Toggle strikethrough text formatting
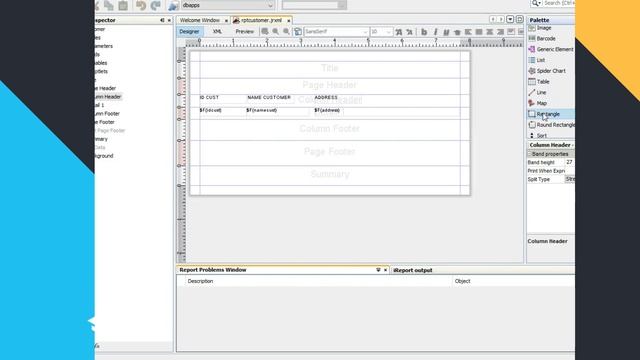This screenshot has height=360, width=640. [457, 32]
